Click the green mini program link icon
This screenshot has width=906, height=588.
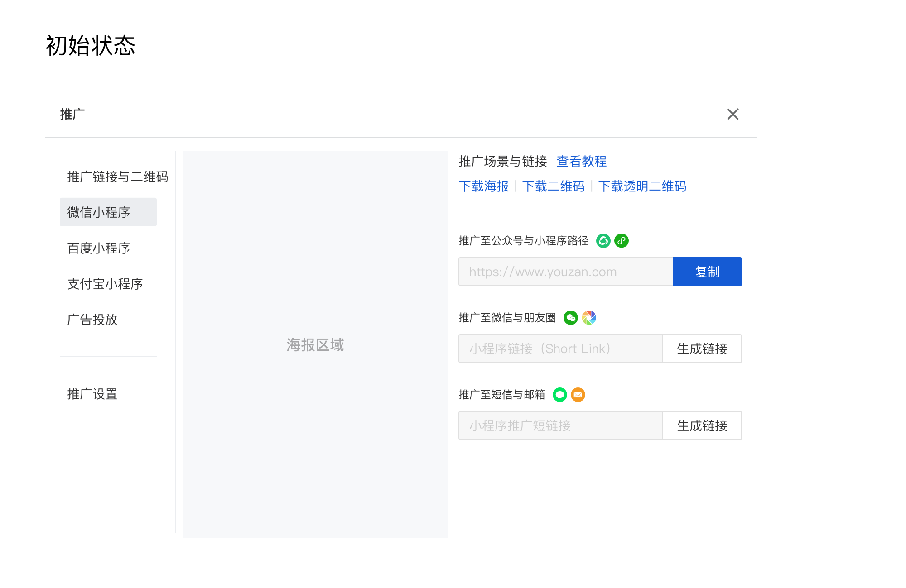pyautogui.click(x=622, y=241)
